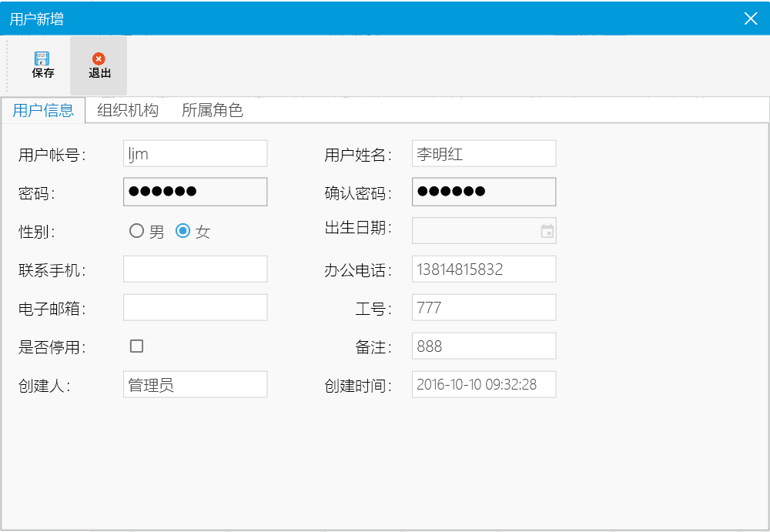Click the 出生日期 date input field

point(484,231)
